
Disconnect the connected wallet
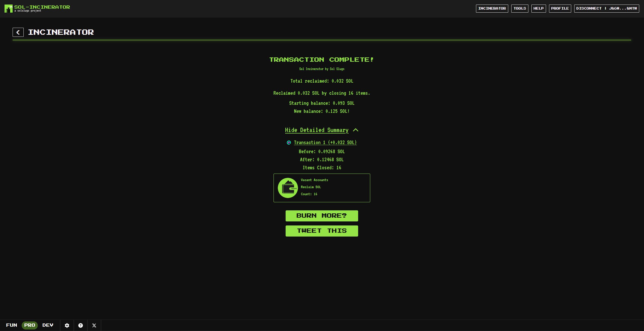[x=606, y=8]
